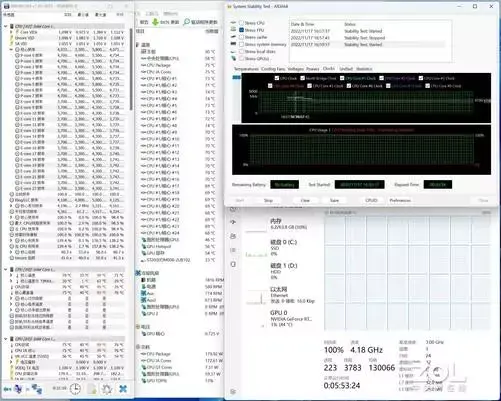Click the clock icon in HWiNFO toolbar
This screenshot has width=501, height=401.
tap(75, 389)
